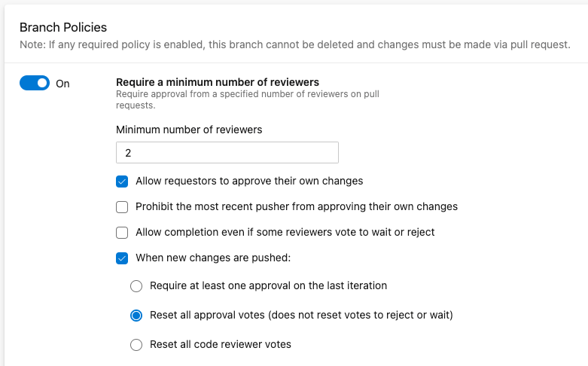588x366 pixels.
Task: Uncheck the allow requestors approve own changes checkbox
Action: 122,181
